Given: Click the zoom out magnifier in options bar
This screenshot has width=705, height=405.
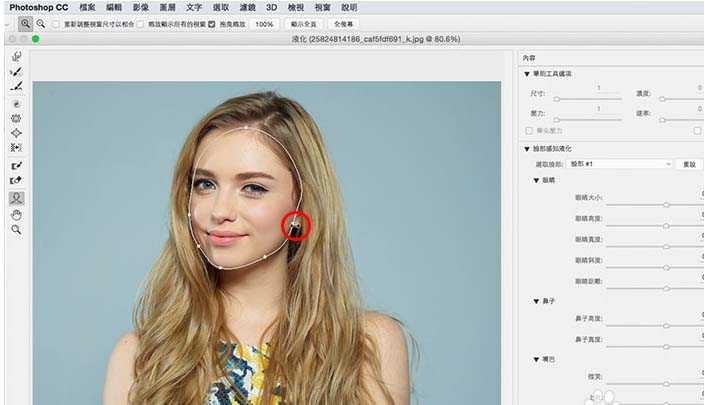Looking at the screenshot, I should (x=41, y=23).
